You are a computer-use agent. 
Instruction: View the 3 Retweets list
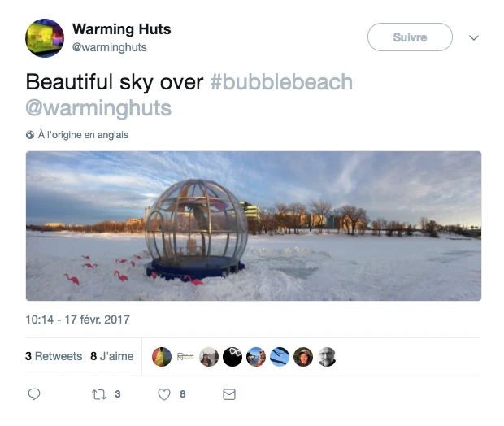[x=54, y=356]
